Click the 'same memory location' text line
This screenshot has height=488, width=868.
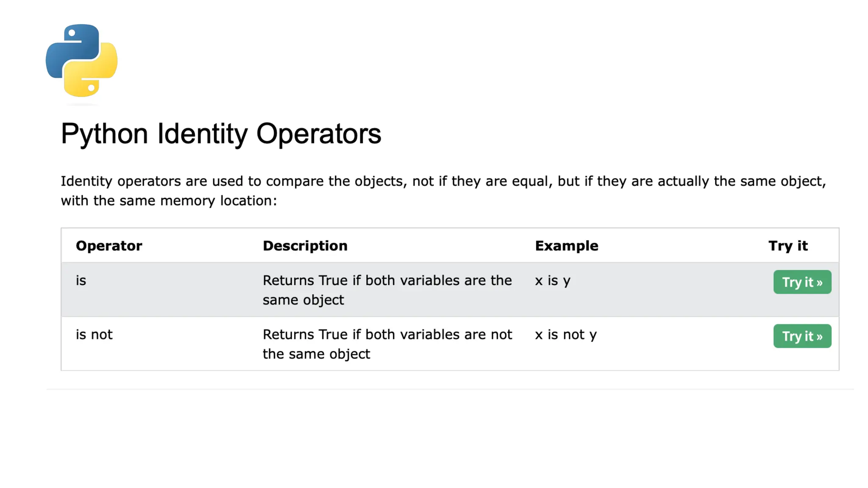click(x=169, y=200)
